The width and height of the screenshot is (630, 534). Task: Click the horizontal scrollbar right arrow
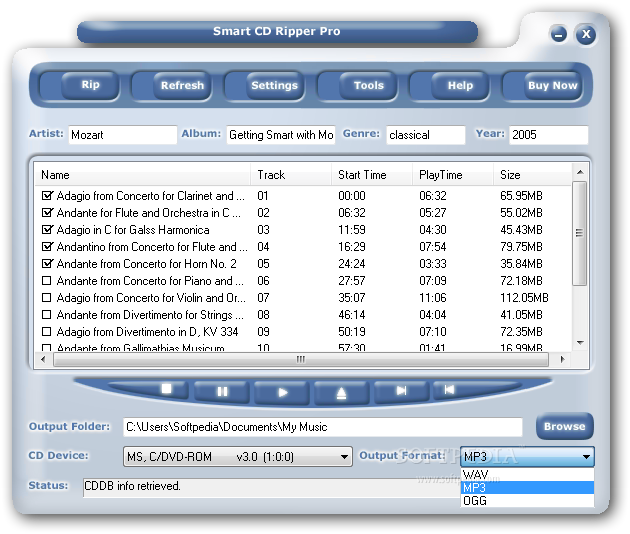(562, 359)
